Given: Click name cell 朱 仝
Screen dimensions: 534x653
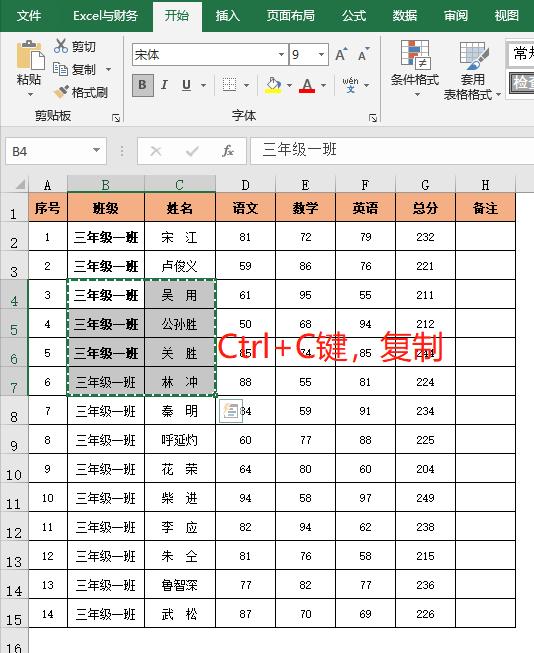Looking at the screenshot, I should point(180,556).
